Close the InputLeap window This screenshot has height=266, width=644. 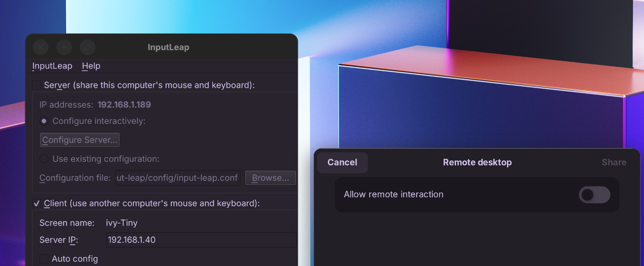click(x=41, y=47)
